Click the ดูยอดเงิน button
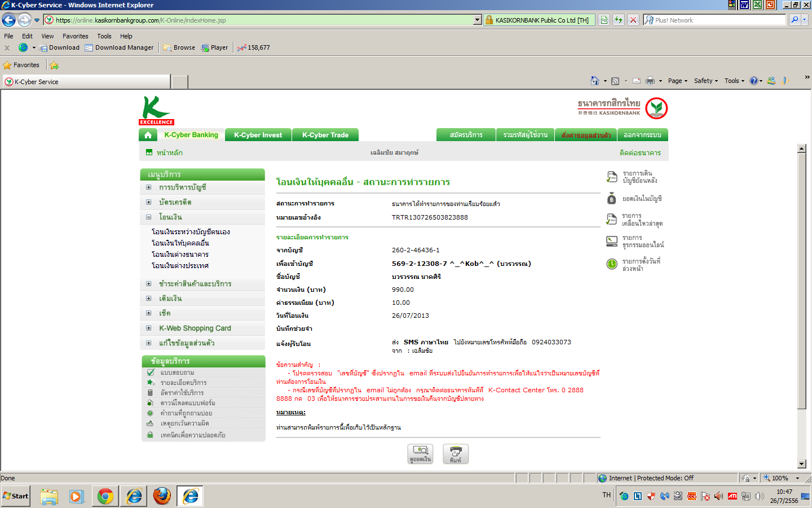This screenshot has height=508, width=812. point(420,454)
